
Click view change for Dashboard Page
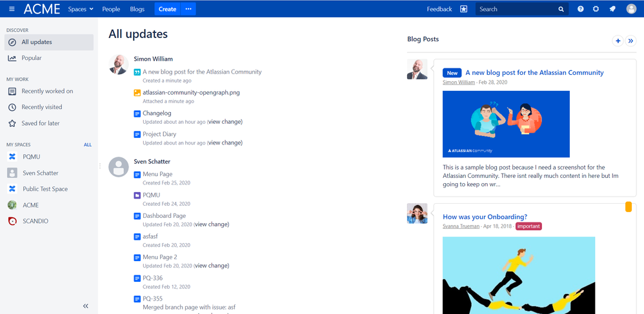pos(212,224)
